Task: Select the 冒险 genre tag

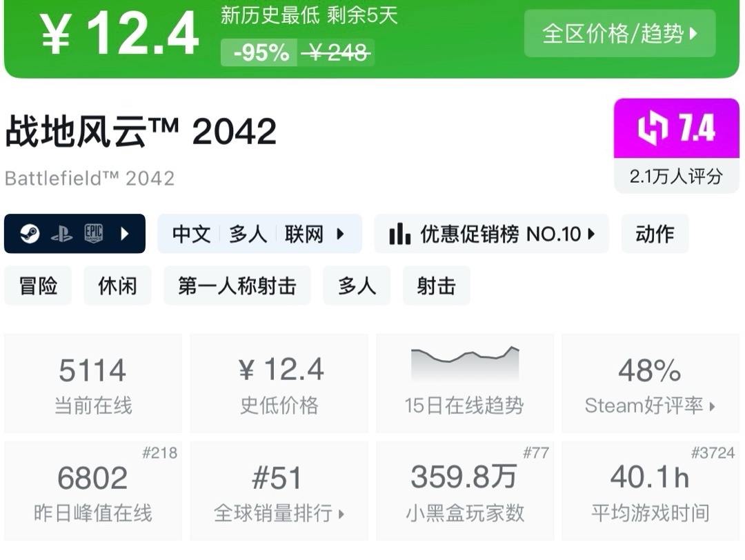Action: click(x=38, y=286)
